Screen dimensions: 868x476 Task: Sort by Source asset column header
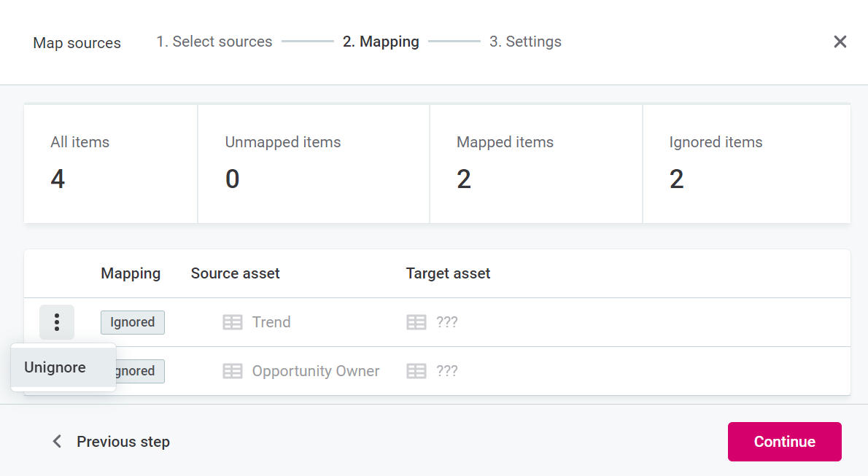click(x=235, y=273)
